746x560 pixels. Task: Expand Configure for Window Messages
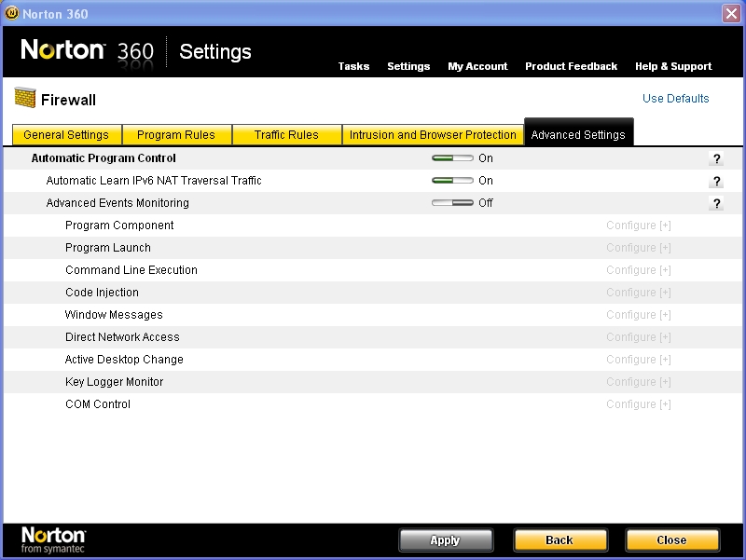pyautogui.click(x=639, y=315)
